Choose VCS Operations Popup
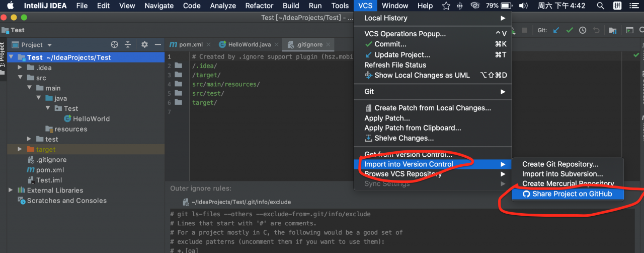Viewport: 644px width, 253px height. pyautogui.click(x=433, y=34)
